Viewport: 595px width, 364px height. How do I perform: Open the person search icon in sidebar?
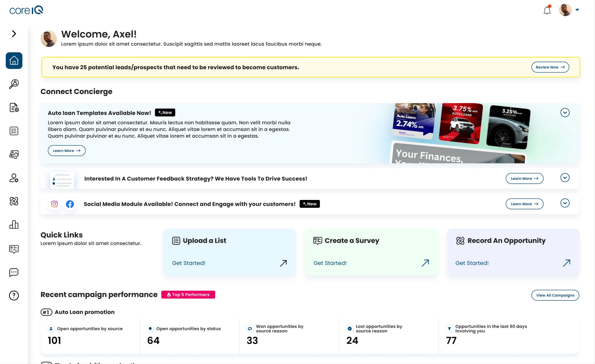14,84
